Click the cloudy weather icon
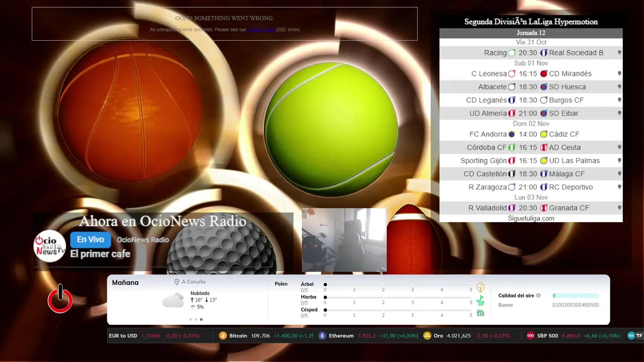Screen dimensions: 644x362 click(x=173, y=300)
